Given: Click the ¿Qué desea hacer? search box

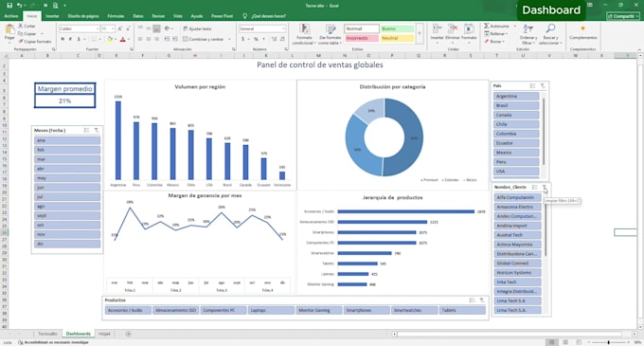Looking at the screenshot, I should click(265, 16).
